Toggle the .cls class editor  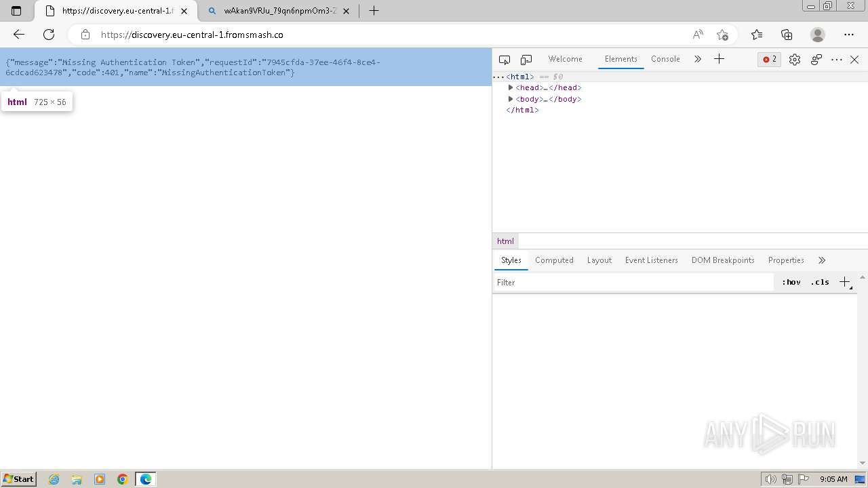point(820,283)
